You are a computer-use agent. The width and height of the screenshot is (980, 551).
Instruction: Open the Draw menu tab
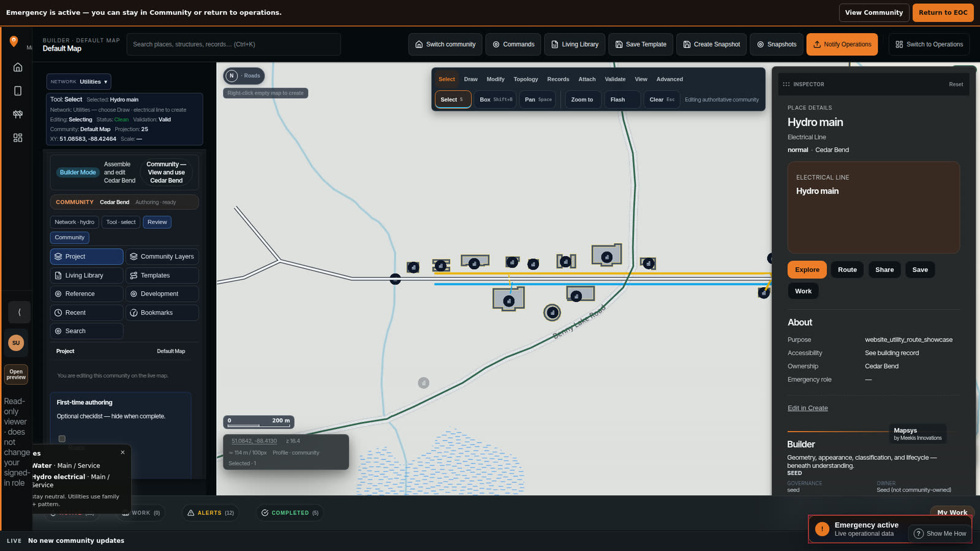[x=470, y=79]
